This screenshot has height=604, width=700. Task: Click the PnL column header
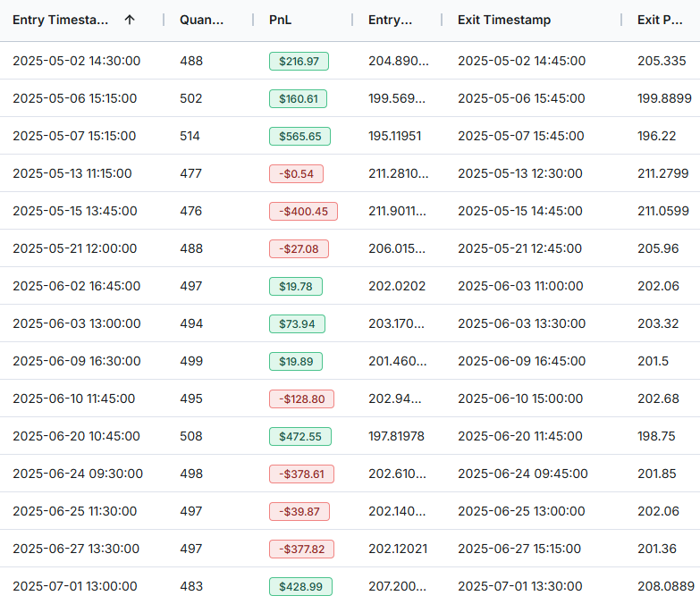tap(280, 20)
